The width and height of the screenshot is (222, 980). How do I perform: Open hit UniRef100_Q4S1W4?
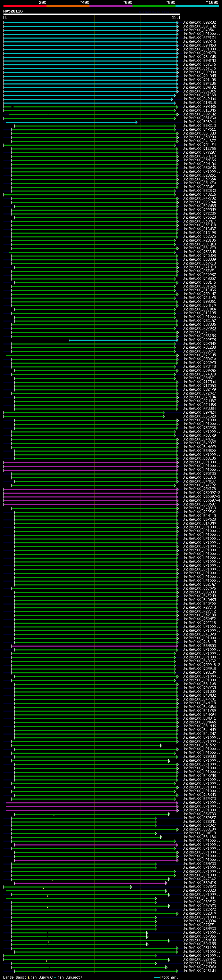(199, 971)
